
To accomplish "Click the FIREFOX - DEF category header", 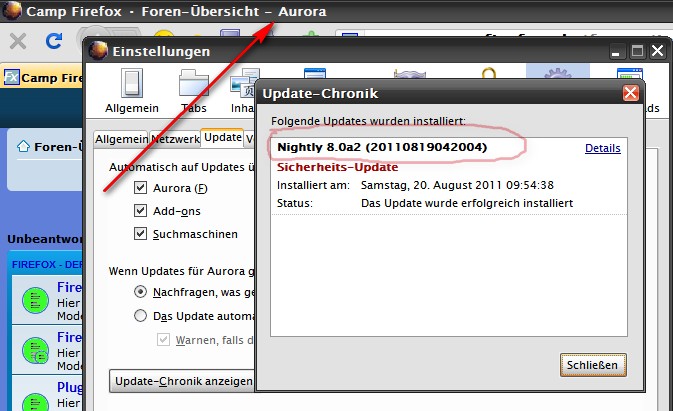I will point(47,265).
